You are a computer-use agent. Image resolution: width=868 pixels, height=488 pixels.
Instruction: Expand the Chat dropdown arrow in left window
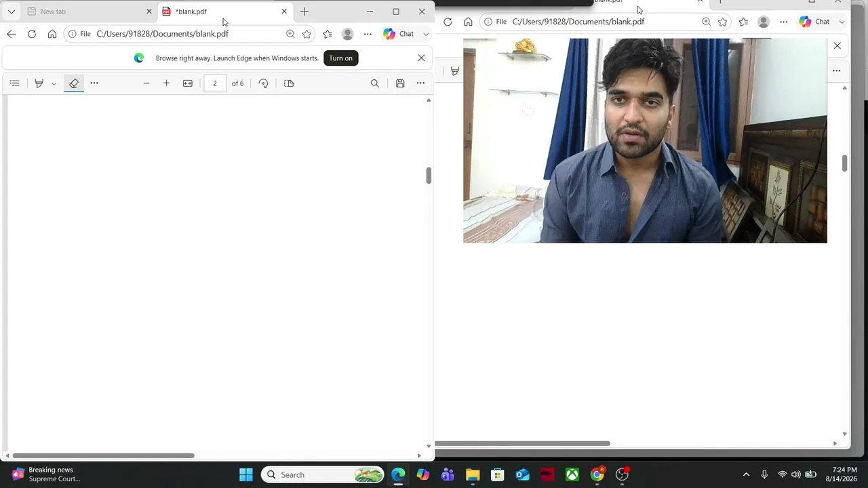click(x=426, y=34)
